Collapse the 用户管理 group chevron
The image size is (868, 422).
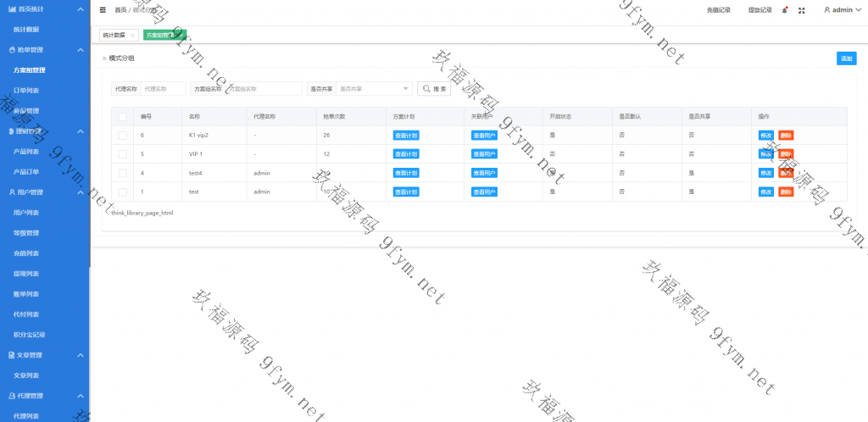coord(81,192)
